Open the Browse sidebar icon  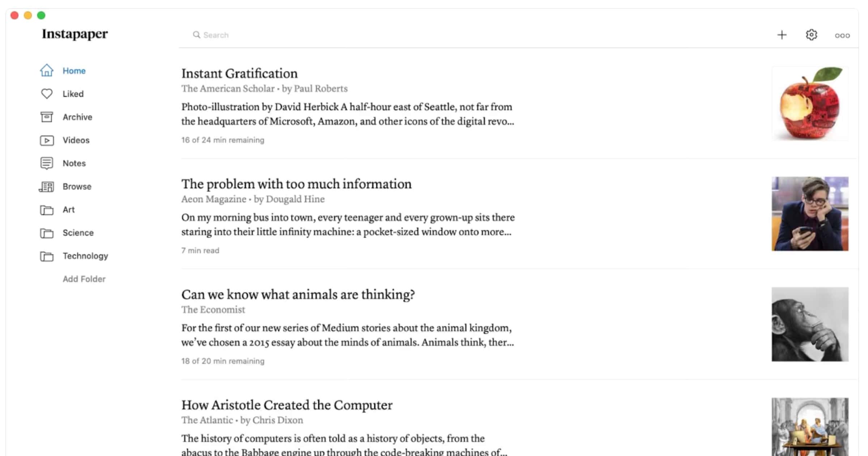pyautogui.click(x=46, y=186)
